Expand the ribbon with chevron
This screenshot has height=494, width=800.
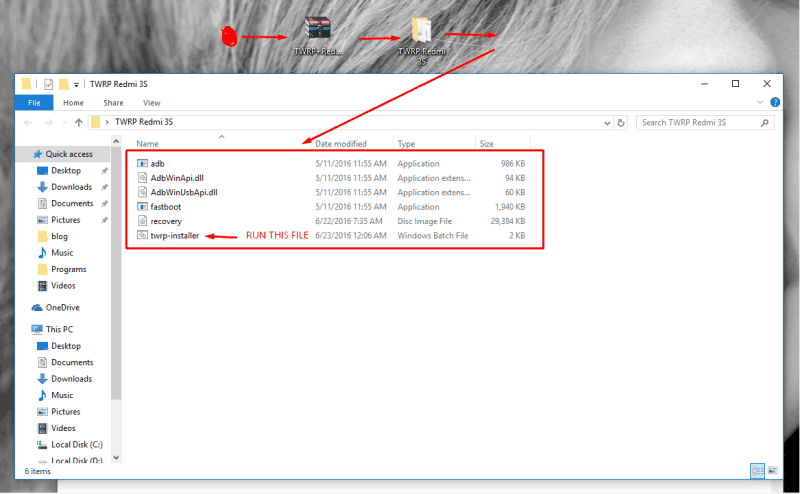[x=760, y=102]
